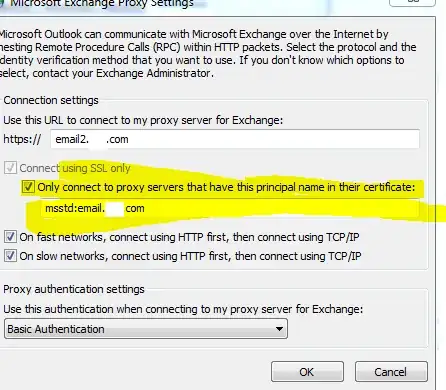Viewport: 446px width, 390px height.
Task: Click the 'Only connect to proxy servers' label text
Action: coord(226,187)
